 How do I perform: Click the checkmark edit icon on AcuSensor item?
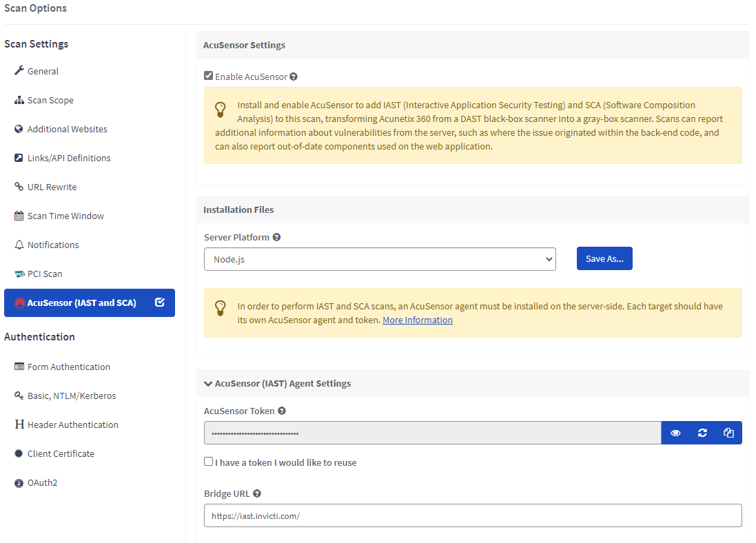tap(160, 303)
